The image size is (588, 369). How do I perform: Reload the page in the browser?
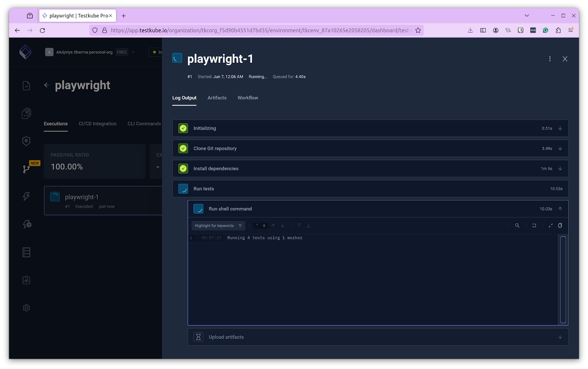(43, 30)
